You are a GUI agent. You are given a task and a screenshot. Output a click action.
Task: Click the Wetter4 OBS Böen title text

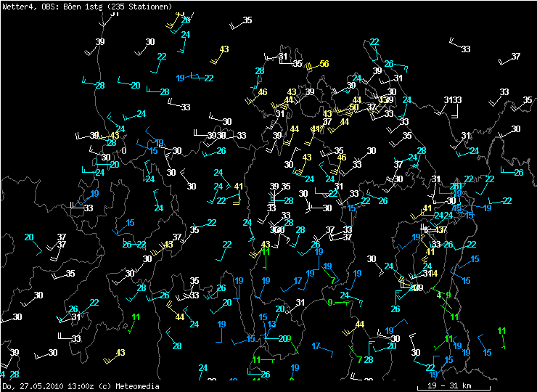click(42, 6)
